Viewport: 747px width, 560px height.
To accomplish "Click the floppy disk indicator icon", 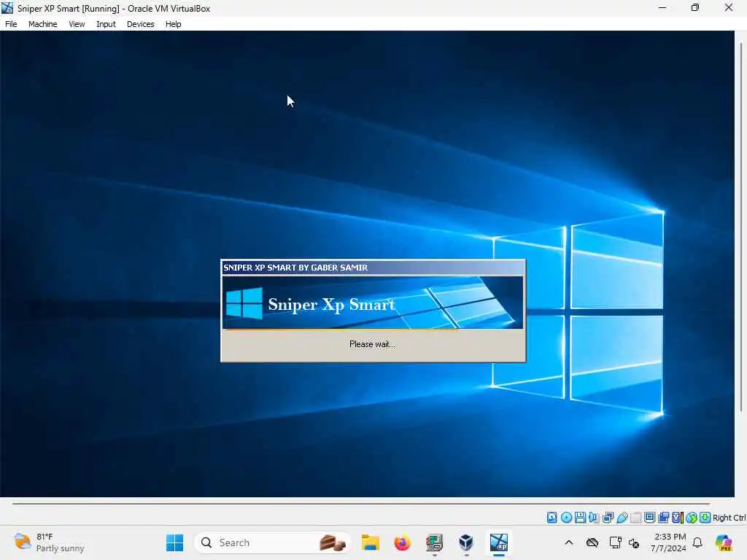I will pos(580,518).
